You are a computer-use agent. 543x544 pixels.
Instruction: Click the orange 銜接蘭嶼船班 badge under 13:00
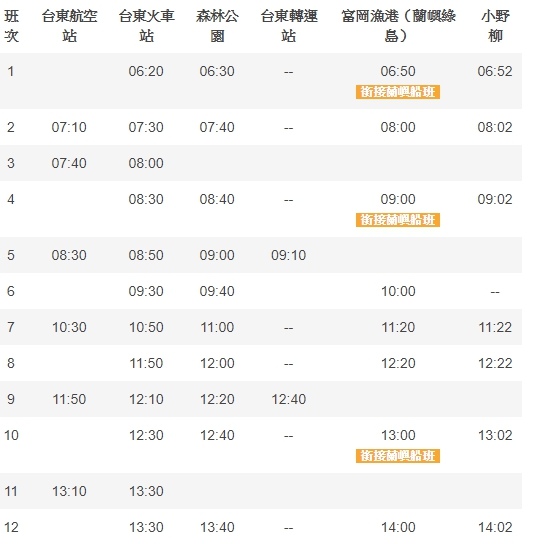click(398, 456)
